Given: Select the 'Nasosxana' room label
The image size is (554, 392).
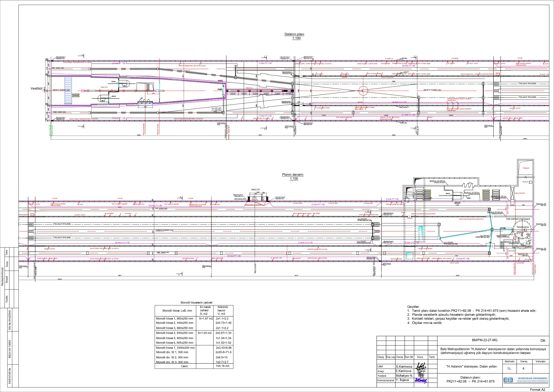Looking at the screenshot, I should tap(523, 227).
